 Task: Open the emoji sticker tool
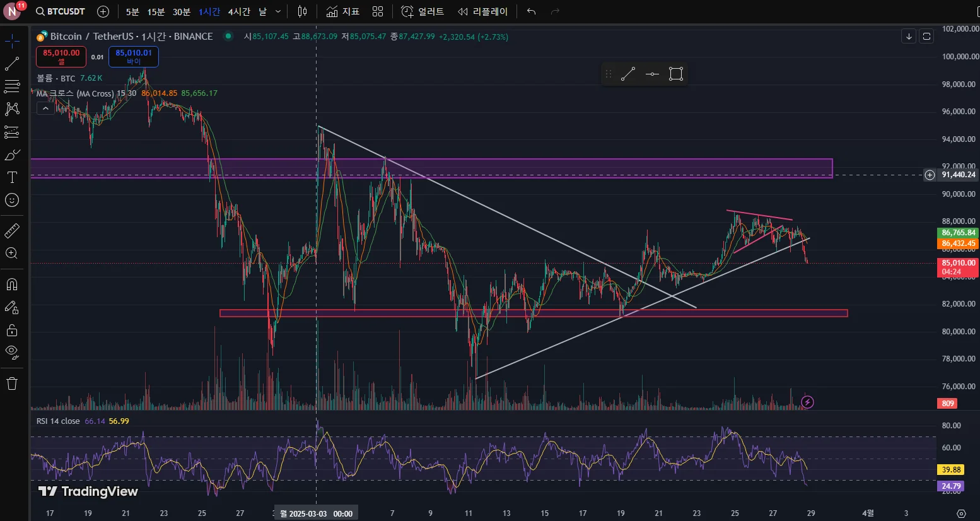tap(12, 200)
